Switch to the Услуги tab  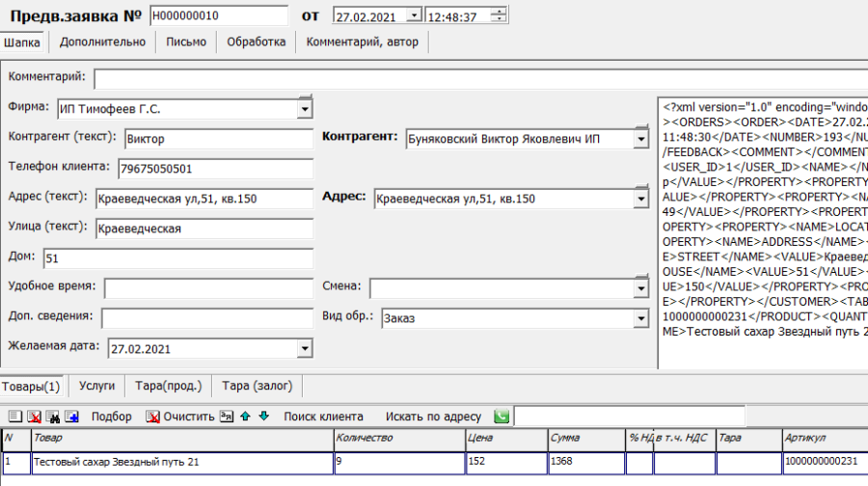coord(97,386)
